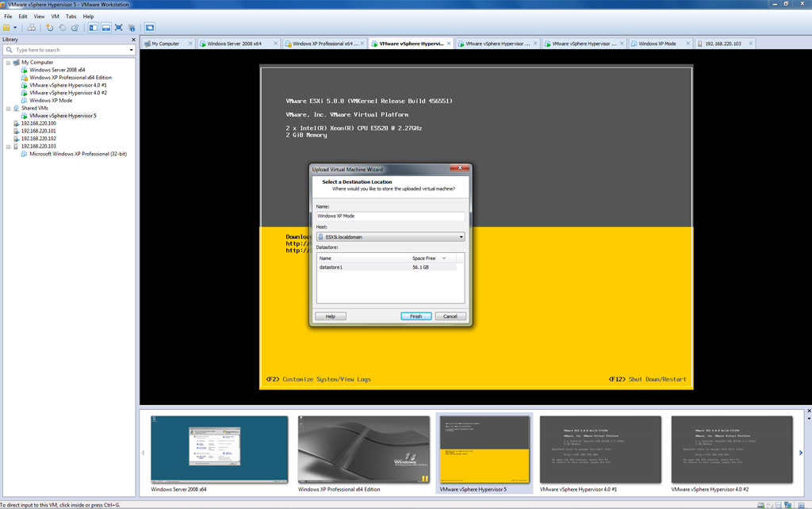Image resolution: width=812 pixels, height=509 pixels.
Task: Toggle full screen mode from the toolbar
Action: [x=120, y=26]
